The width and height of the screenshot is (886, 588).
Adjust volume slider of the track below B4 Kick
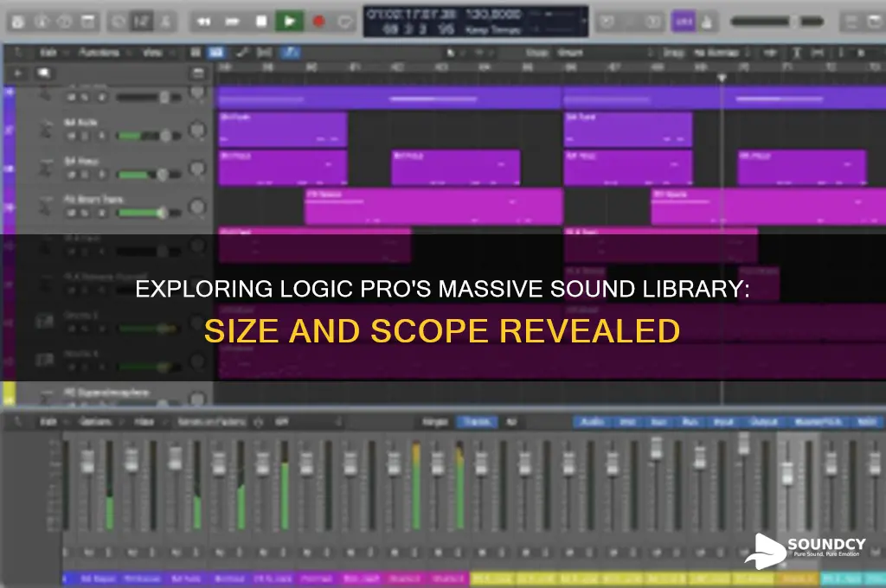tap(149, 175)
